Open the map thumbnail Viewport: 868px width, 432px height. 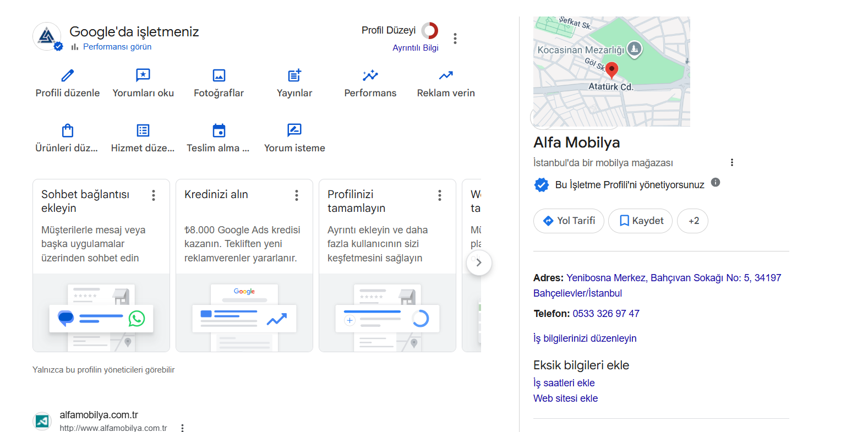coord(612,72)
